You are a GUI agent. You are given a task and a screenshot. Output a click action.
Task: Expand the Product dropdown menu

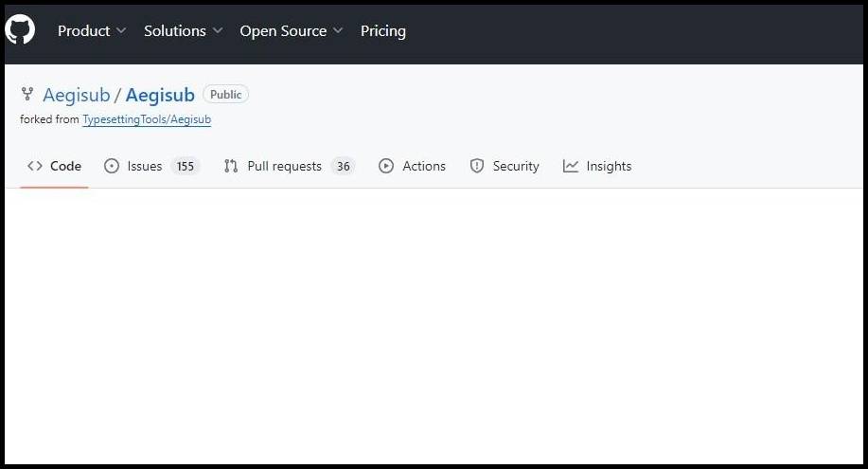tap(92, 31)
